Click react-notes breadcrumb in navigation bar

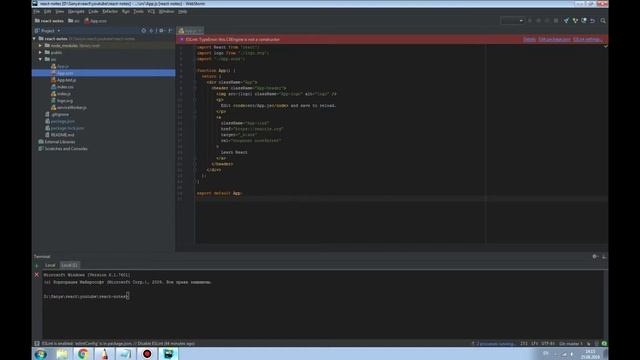point(50,20)
